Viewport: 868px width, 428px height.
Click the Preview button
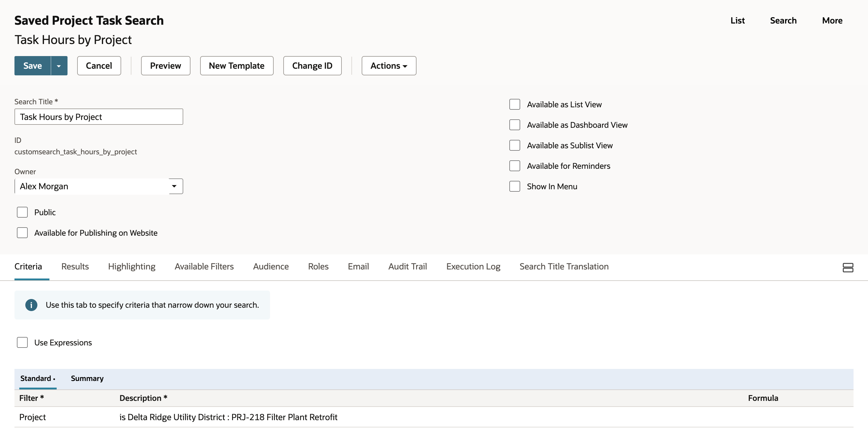coord(165,66)
